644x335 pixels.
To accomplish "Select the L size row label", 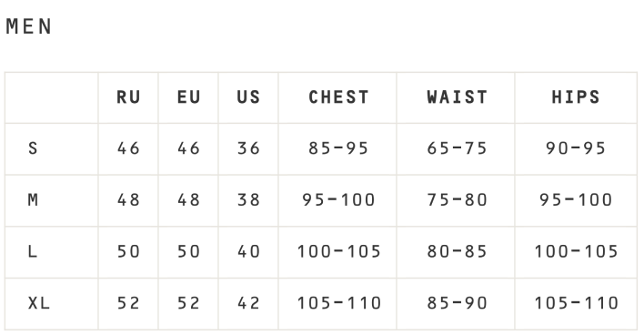I will click(33, 251).
